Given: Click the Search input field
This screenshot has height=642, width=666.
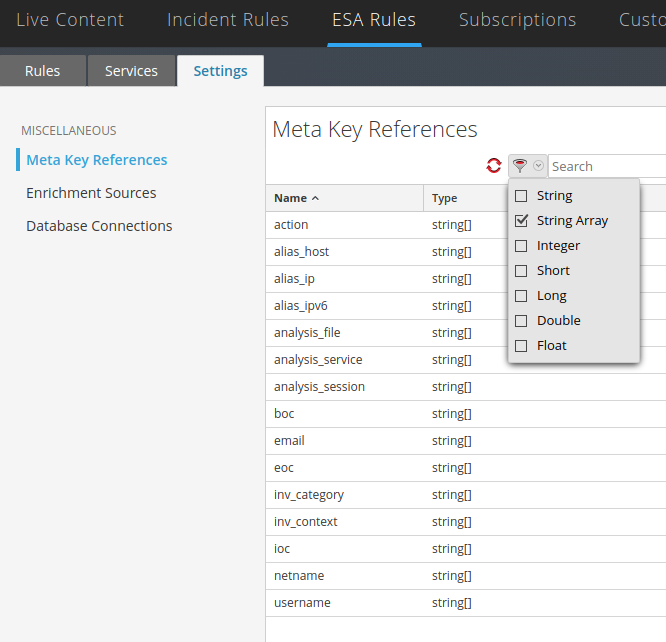Looking at the screenshot, I should click(x=605, y=166).
